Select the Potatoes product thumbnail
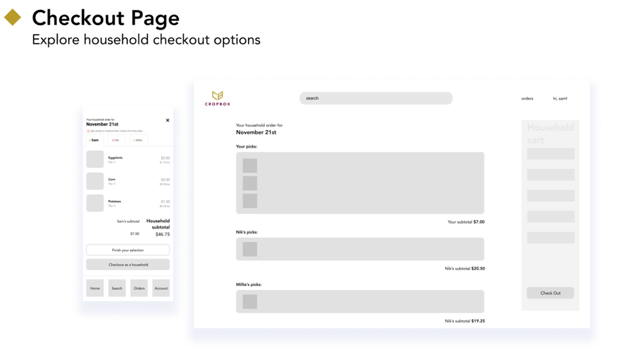 (95, 203)
